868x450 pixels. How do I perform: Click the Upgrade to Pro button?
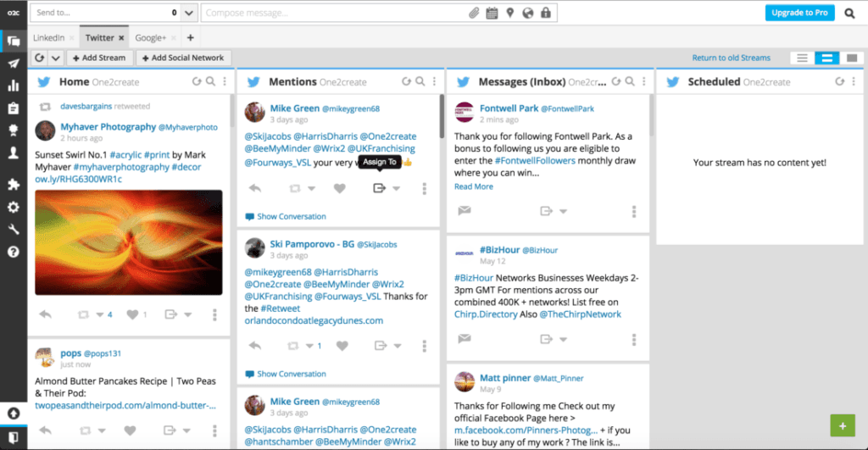coord(800,13)
